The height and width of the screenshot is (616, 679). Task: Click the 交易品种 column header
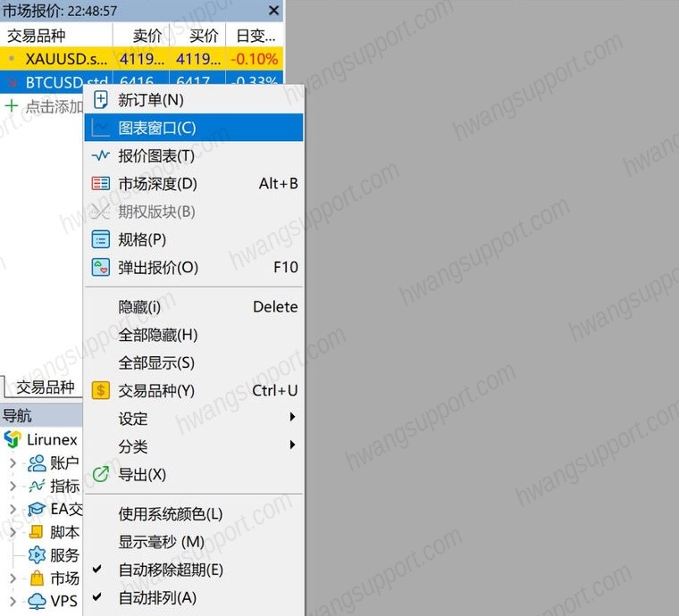(x=56, y=36)
